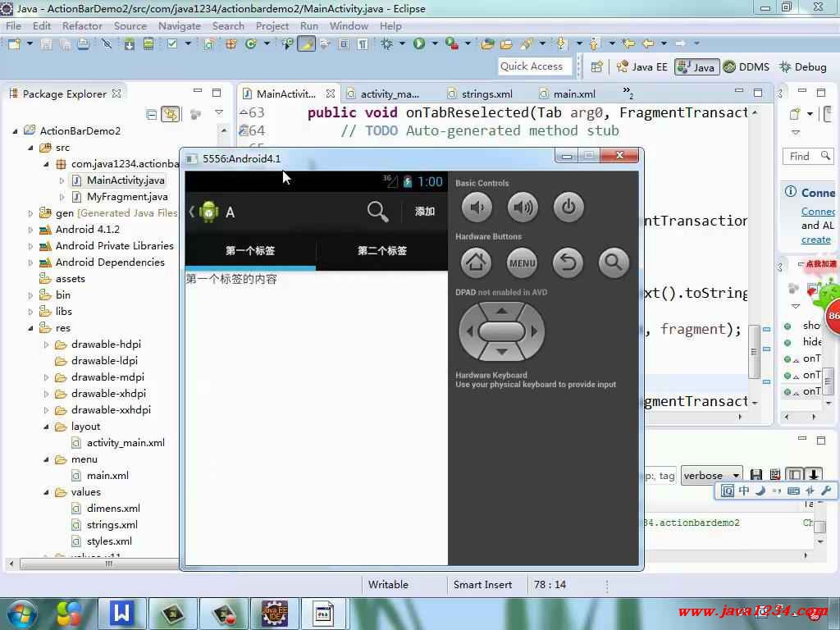Show the hidden editor tabs list

coord(628,93)
